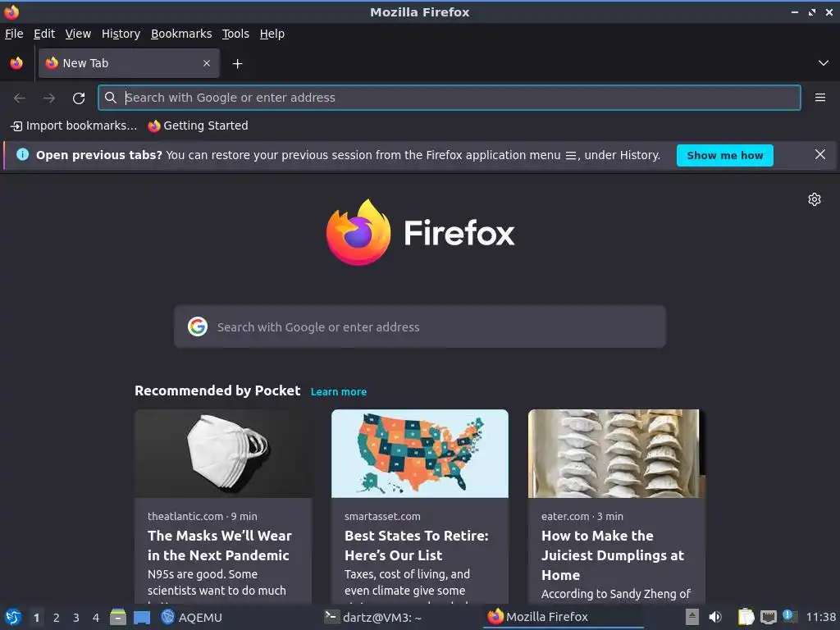Open the US states map article thumbnail

pos(420,453)
